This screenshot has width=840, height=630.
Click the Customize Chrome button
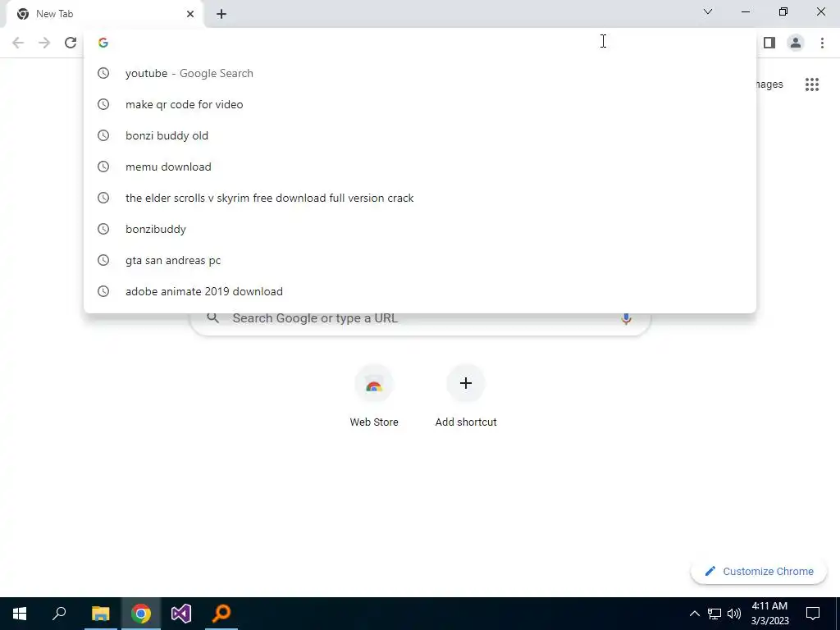(759, 572)
